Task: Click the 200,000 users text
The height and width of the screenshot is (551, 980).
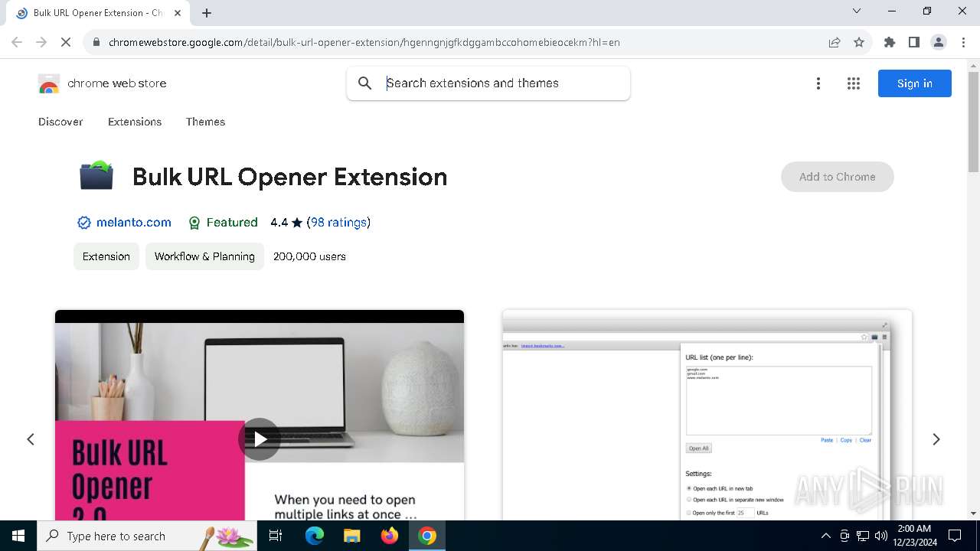Action: (309, 256)
